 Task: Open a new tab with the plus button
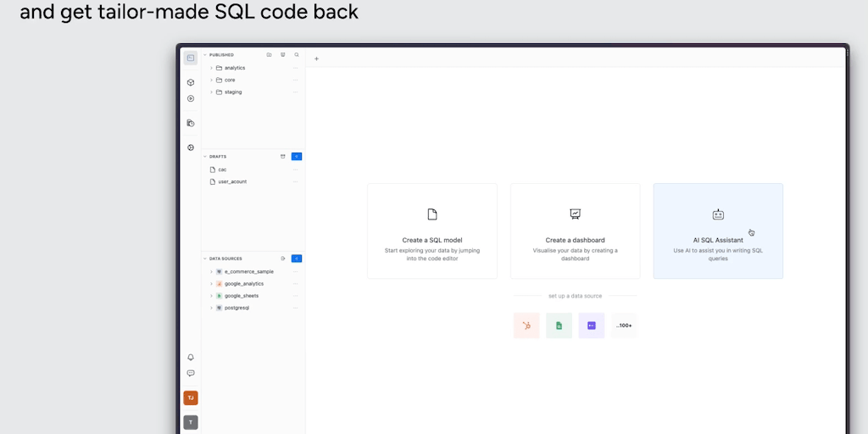316,59
